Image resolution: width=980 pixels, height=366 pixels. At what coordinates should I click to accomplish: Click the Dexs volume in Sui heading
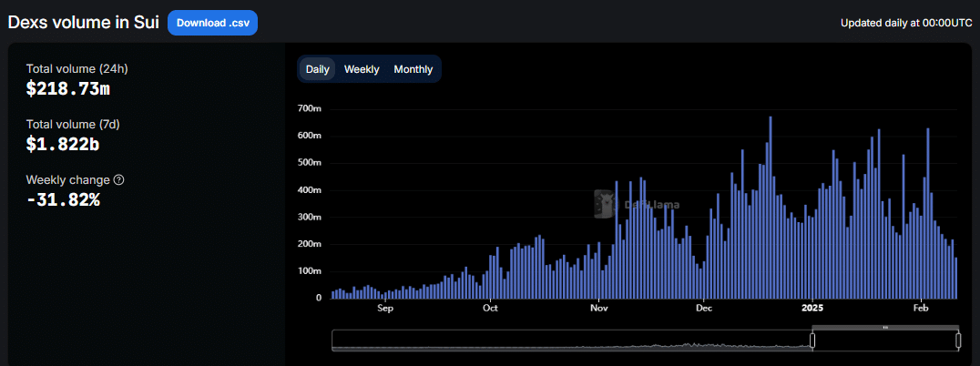(x=84, y=23)
